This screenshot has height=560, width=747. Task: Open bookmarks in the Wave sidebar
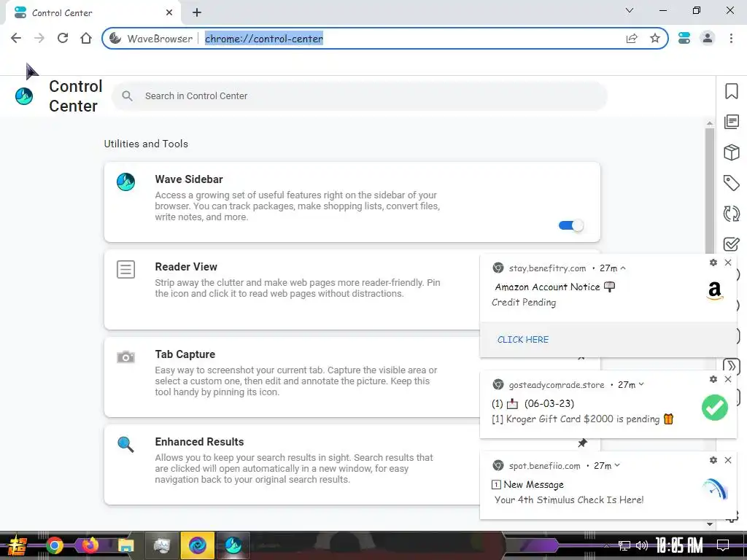point(731,91)
